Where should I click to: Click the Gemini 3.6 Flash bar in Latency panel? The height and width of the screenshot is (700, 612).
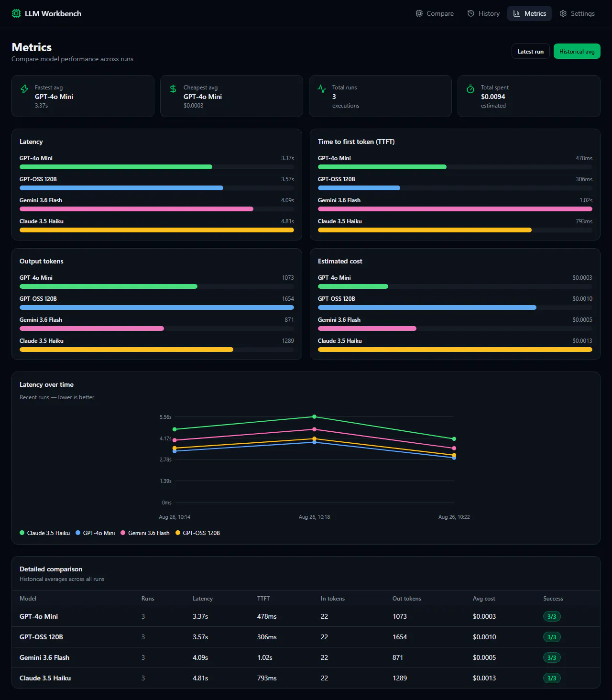tap(136, 209)
